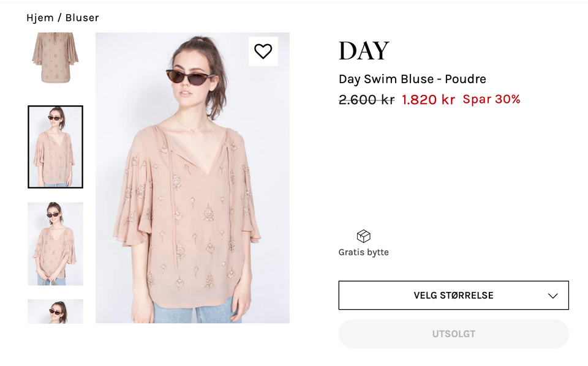
Task: Click the sale price 1.820 kr
Action: click(428, 100)
